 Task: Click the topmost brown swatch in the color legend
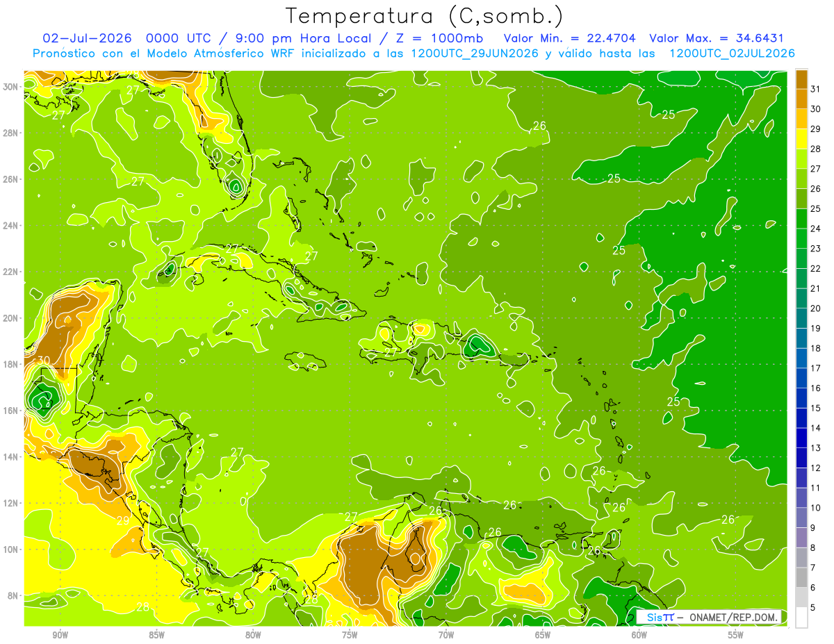801,79
